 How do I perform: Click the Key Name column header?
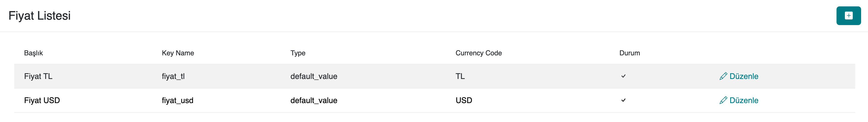178,53
